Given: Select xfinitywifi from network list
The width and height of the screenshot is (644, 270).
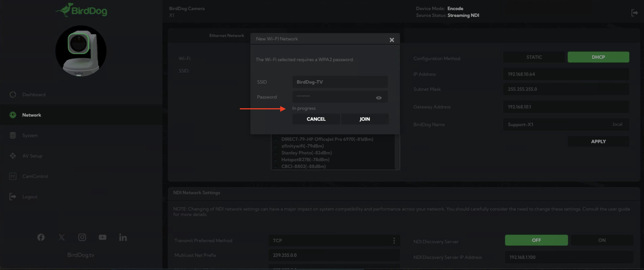Looking at the screenshot, I should 302,146.
